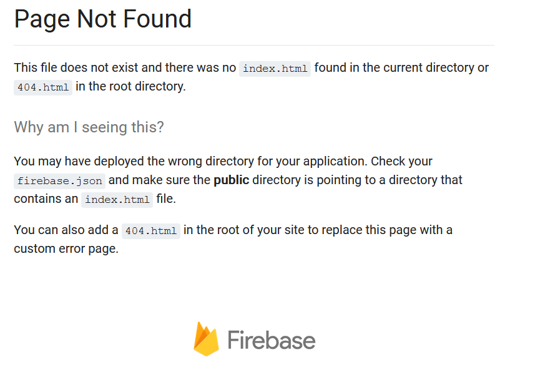Click the sentence starting 'You may have deployed'

tap(191, 162)
